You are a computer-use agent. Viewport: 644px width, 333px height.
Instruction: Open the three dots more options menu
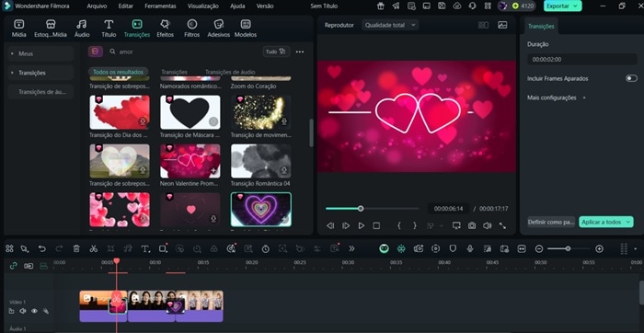300,52
